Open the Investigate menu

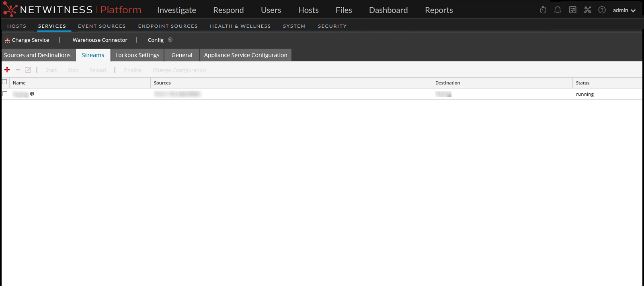(x=176, y=10)
